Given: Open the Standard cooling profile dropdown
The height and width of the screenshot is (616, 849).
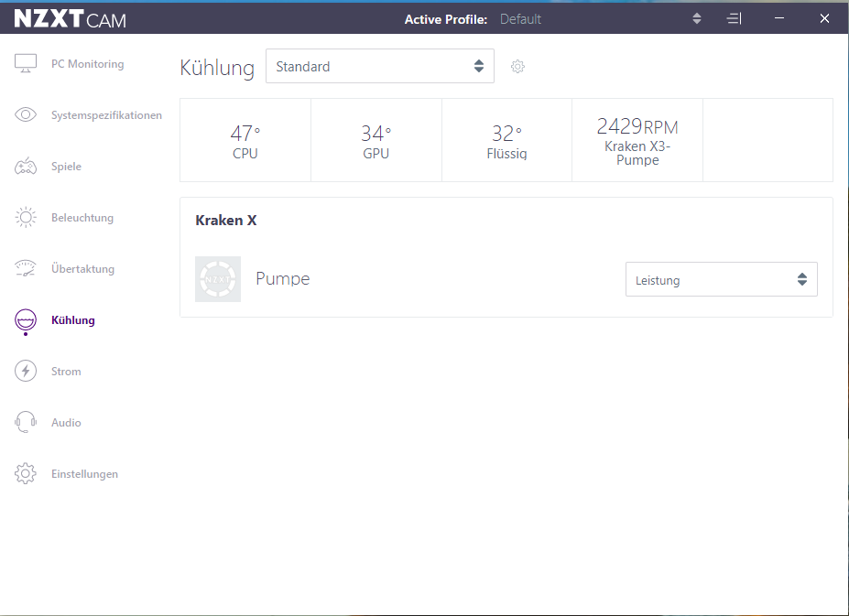Looking at the screenshot, I should pos(379,66).
